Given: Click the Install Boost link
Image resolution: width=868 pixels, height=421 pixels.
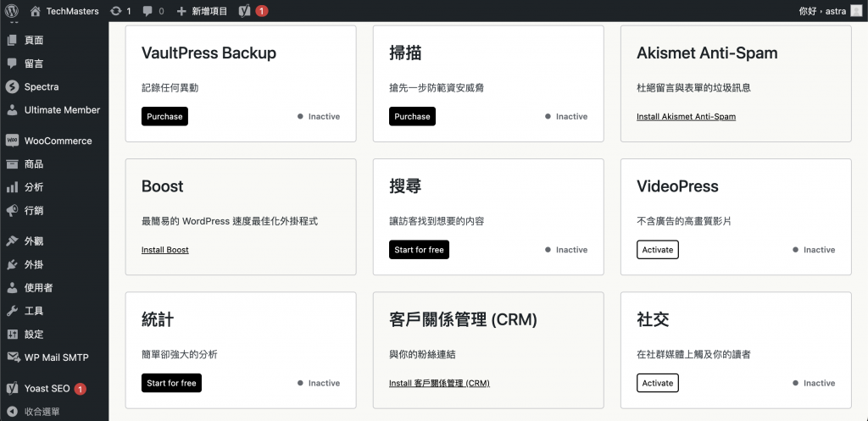Looking at the screenshot, I should pos(165,250).
